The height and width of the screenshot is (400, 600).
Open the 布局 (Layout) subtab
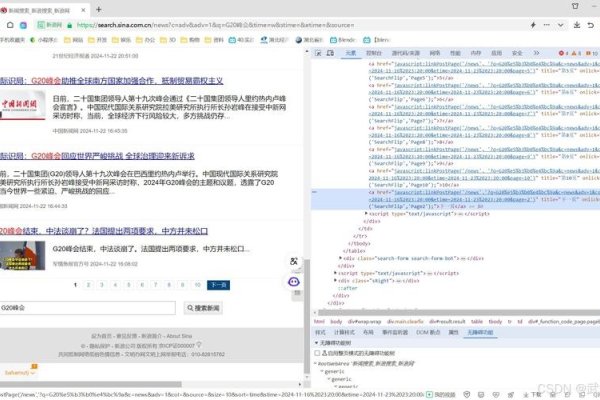pos(368,333)
